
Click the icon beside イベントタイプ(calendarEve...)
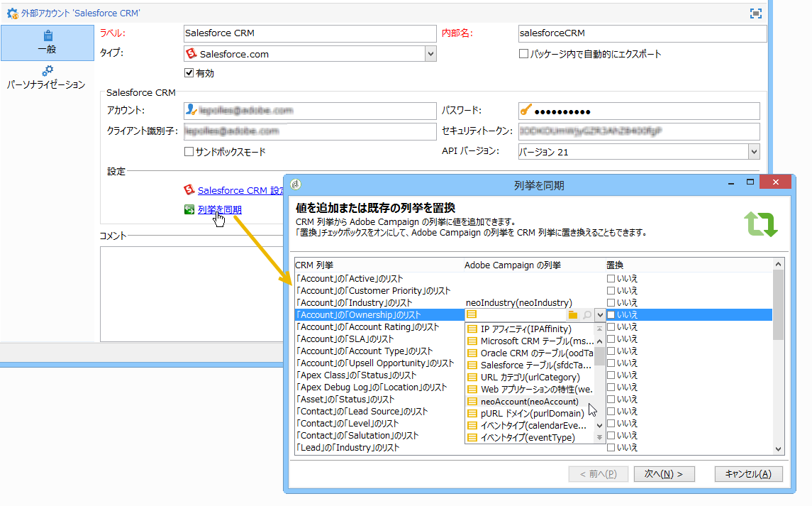click(x=472, y=425)
